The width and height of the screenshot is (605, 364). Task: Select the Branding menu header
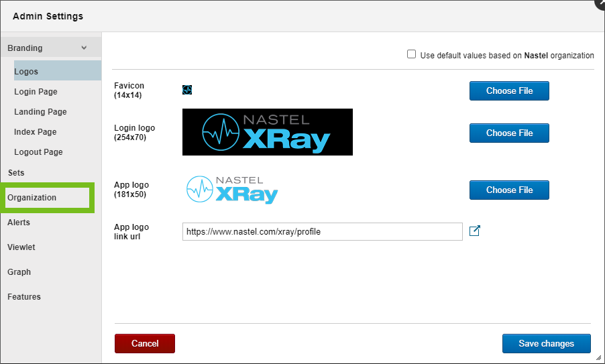[x=50, y=48]
